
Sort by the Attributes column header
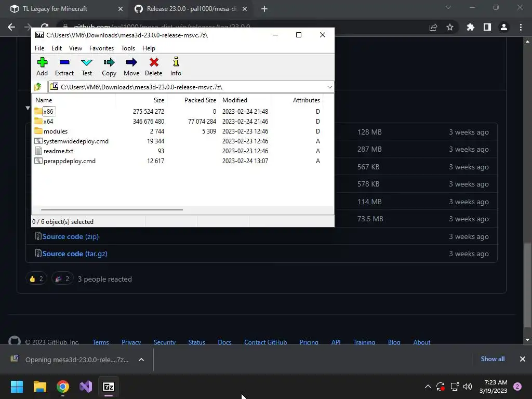(x=297, y=100)
